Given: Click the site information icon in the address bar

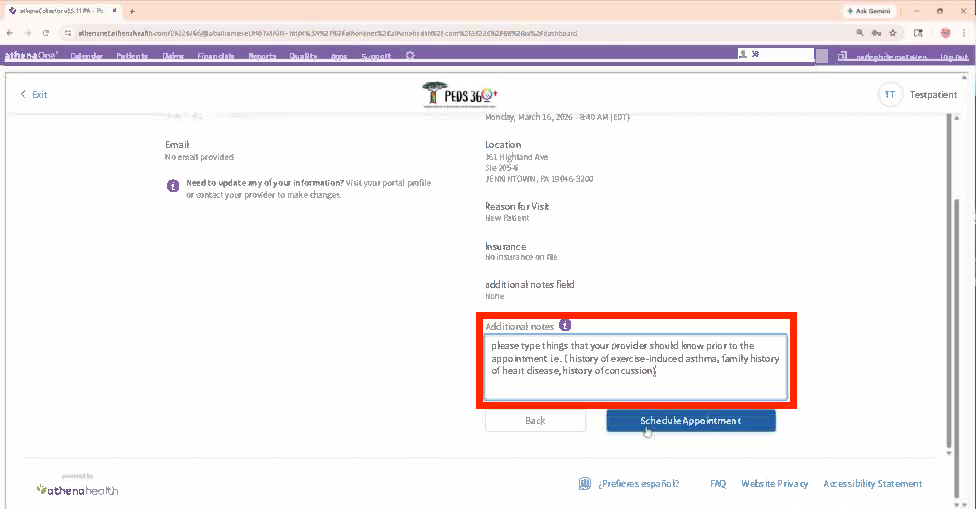Looking at the screenshot, I should point(68,33).
